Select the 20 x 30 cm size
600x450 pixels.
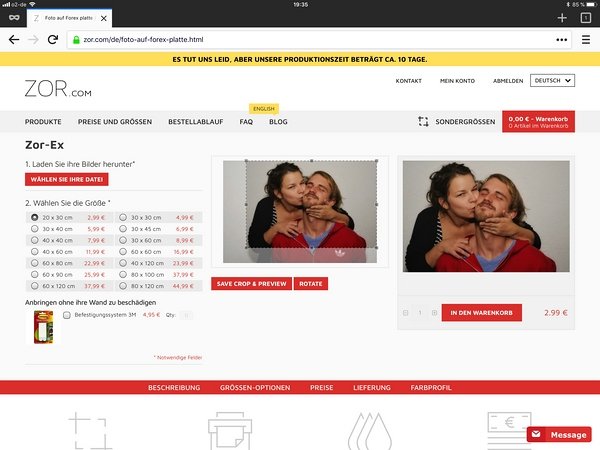35,217
